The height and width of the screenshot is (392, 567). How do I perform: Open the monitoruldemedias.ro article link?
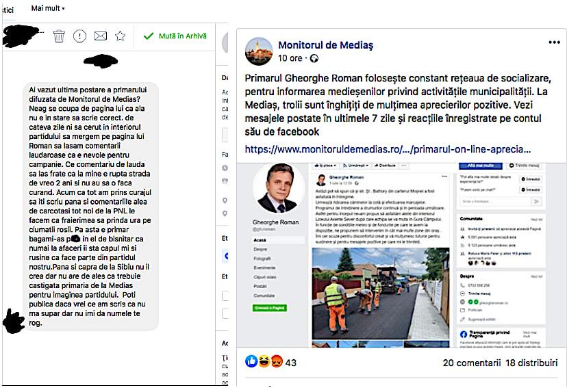[x=388, y=149]
